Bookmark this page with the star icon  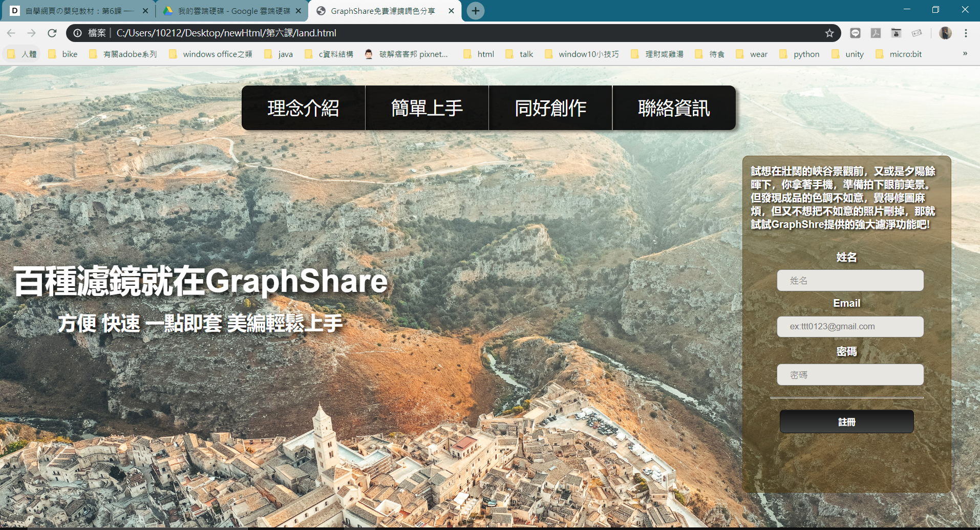829,33
